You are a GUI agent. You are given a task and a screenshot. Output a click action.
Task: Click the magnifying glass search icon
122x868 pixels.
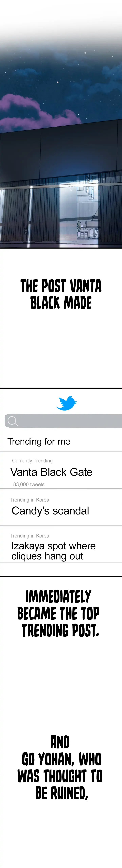coord(13,421)
